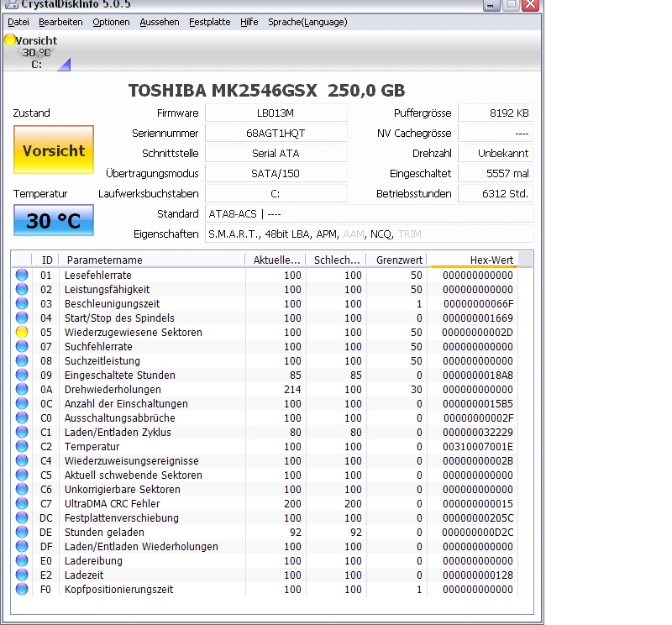Click the TOSHIBA MK2546GSX 250,0 GB title

coord(266,91)
